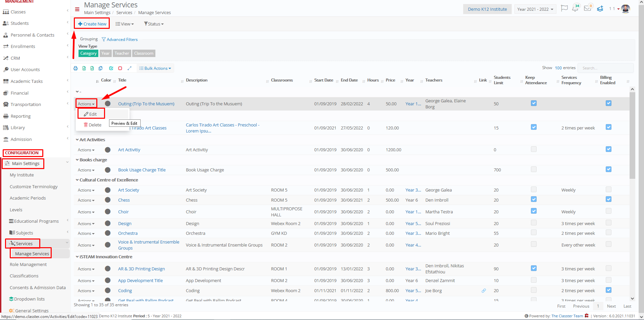Screen dimensions: 644x320
Task: Open the Year 2021 - 2022 selector
Action: 535,9
